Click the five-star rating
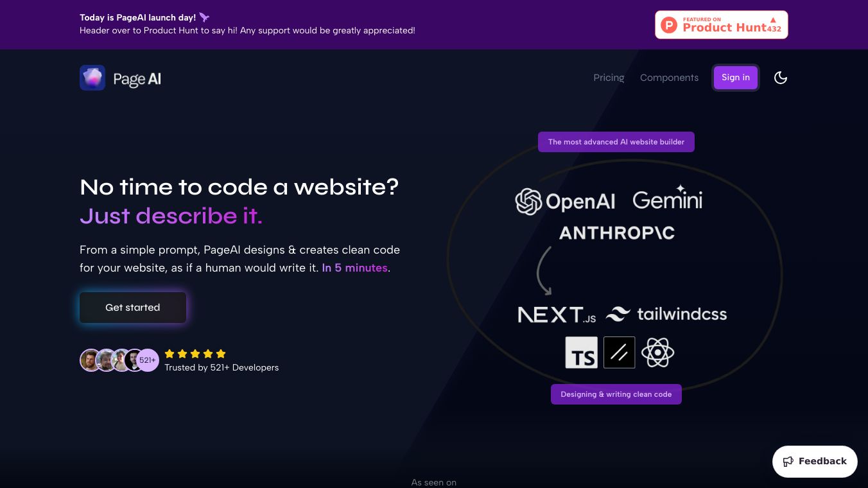The image size is (868, 488). [x=195, y=354]
